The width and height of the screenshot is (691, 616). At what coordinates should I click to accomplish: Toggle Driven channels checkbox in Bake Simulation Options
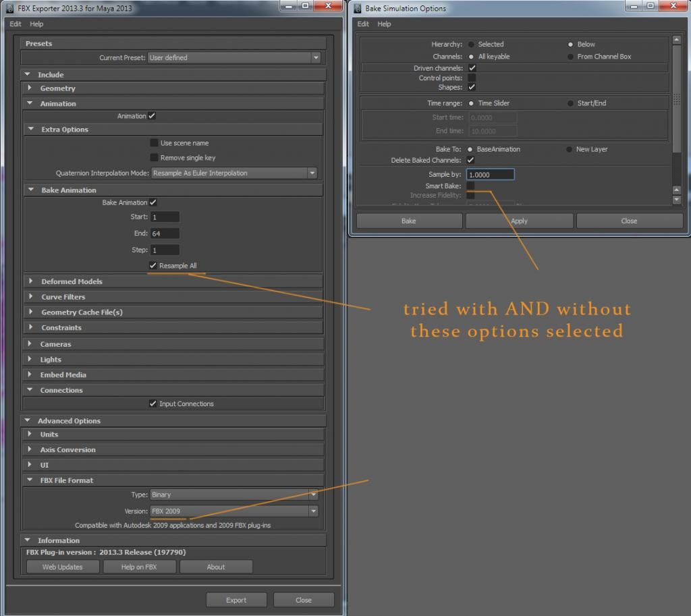point(472,68)
